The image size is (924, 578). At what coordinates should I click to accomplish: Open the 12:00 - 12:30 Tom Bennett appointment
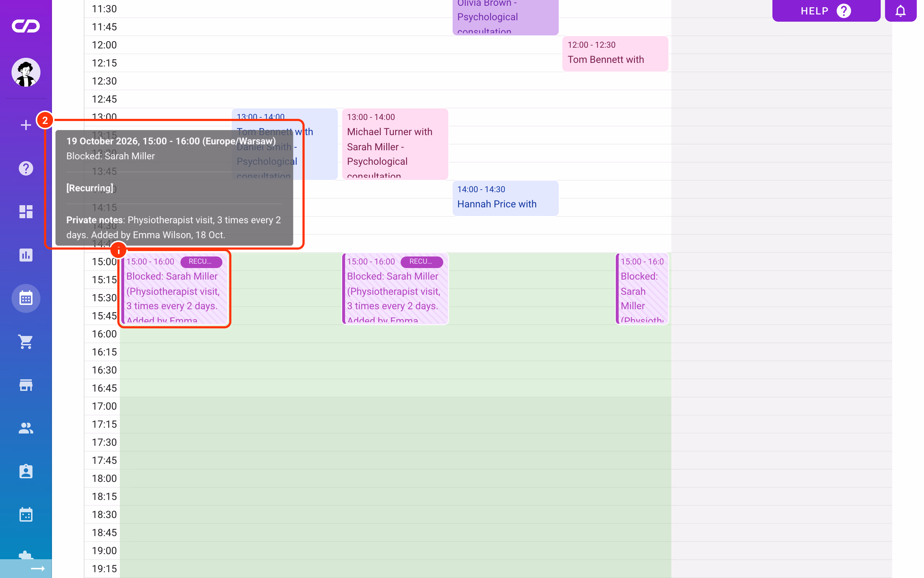(615, 53)
